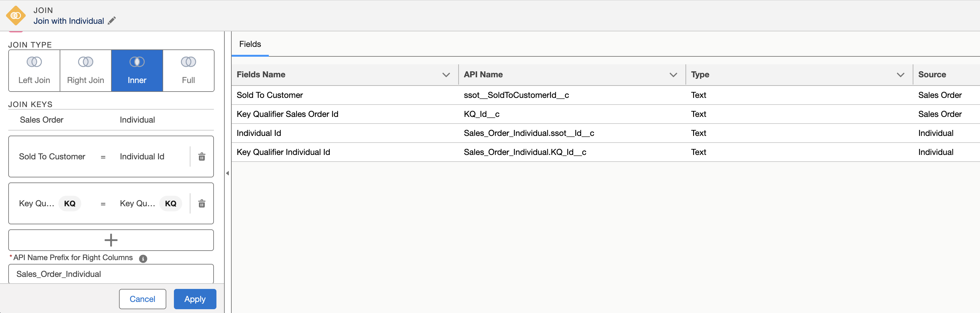980x313 pixels.
Task: Remove the Key Qualifier join key row
Action: coord(201,203)
